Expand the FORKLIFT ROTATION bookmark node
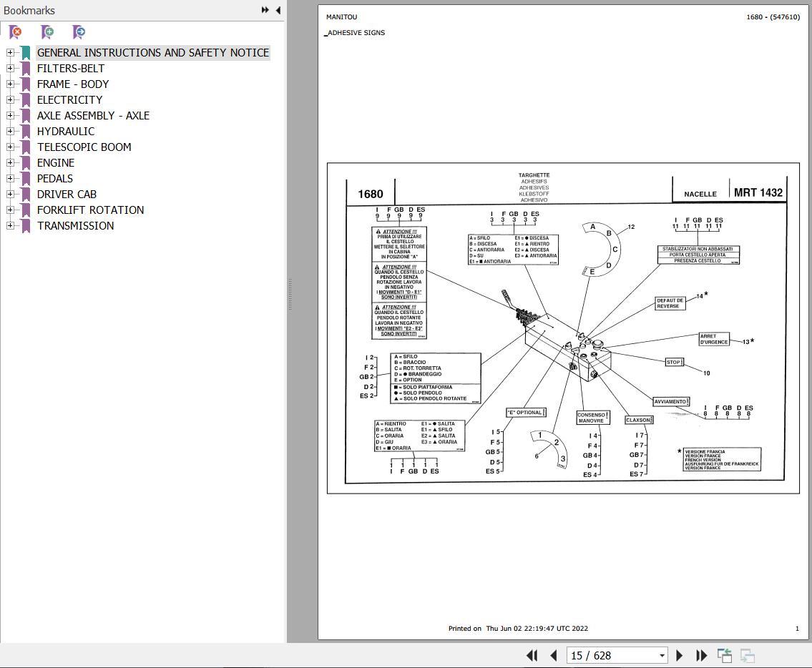This screenshot has height=668, width=812. click(10, 210)
